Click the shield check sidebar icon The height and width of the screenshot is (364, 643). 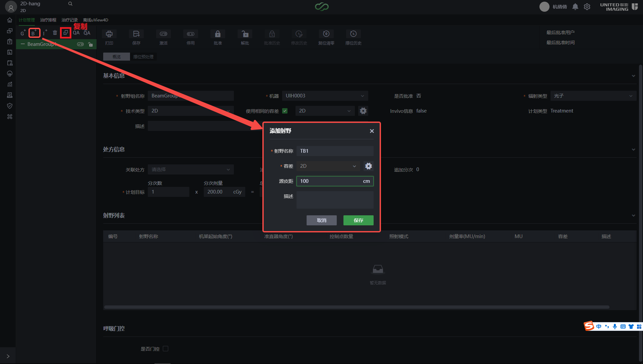point(10,106)
